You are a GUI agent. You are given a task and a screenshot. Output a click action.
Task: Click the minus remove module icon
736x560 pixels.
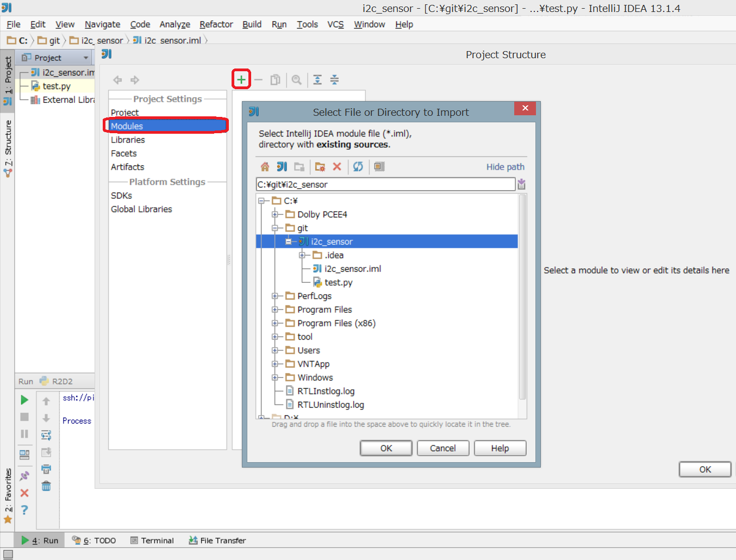(258, 80)
